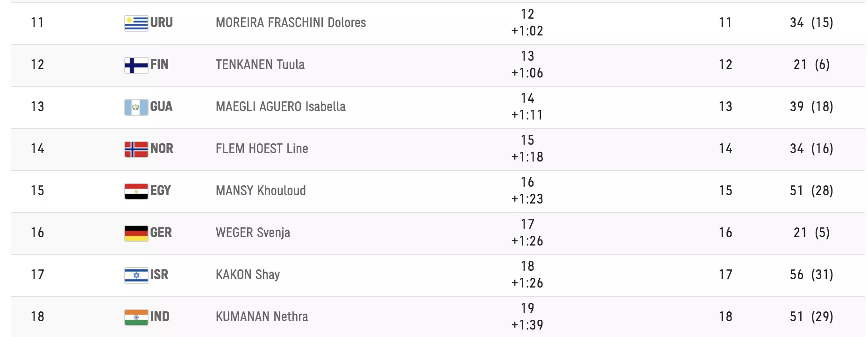Click the Guatemala flag icon
The width and height of the screenshot is (868, 337).
136,107
